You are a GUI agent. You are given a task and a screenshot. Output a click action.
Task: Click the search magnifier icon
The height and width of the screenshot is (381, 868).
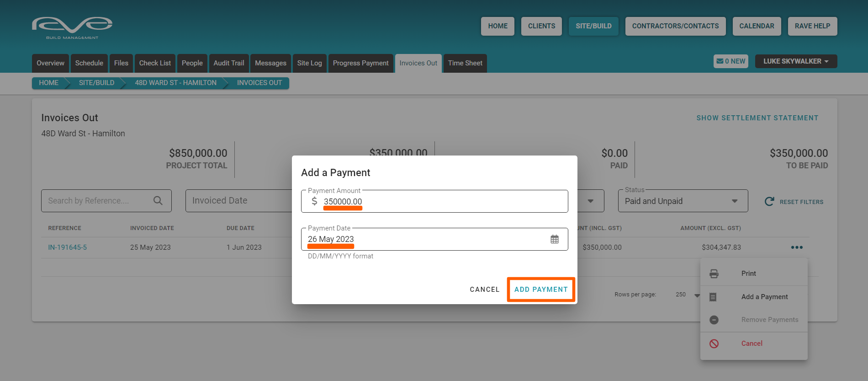point(158,201)
